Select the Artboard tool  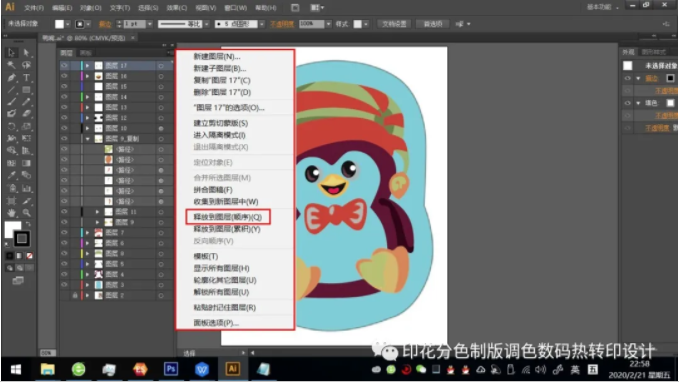(11, 201)
